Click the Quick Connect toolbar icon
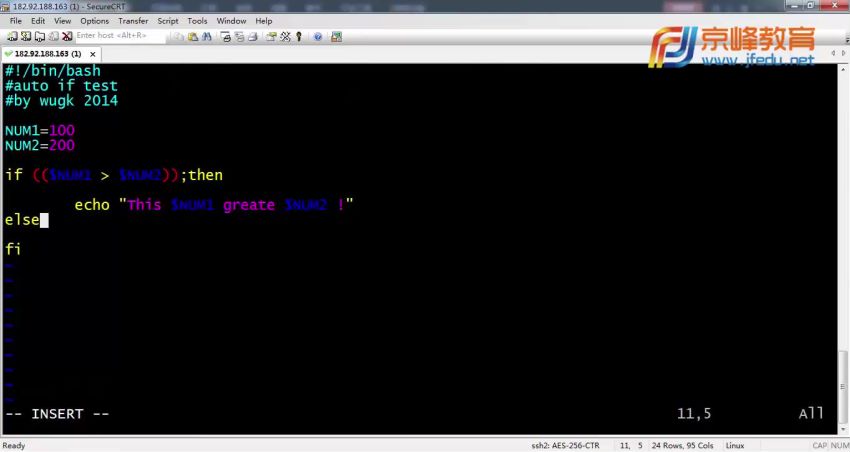Screen dimensions: 850x452 26,36
